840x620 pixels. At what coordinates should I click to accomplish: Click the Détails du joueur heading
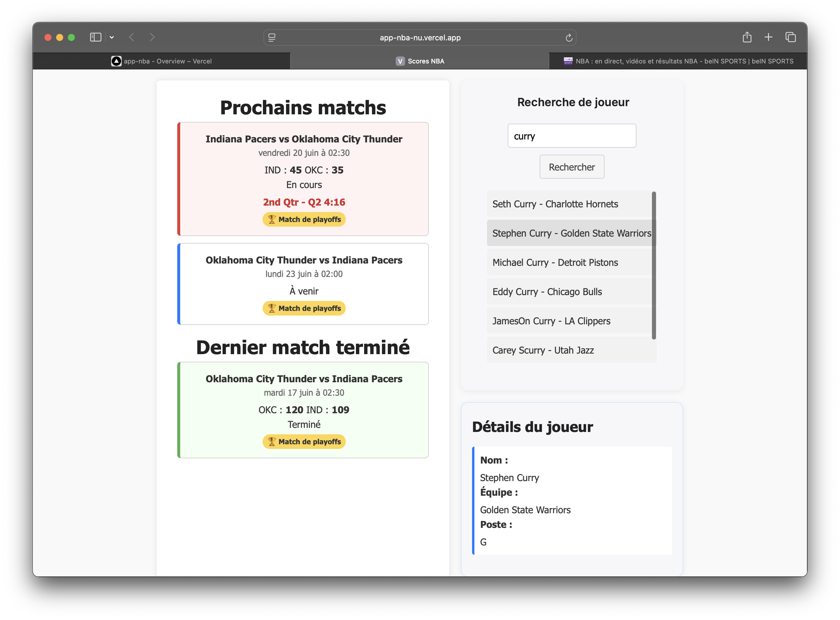[532, 427]
